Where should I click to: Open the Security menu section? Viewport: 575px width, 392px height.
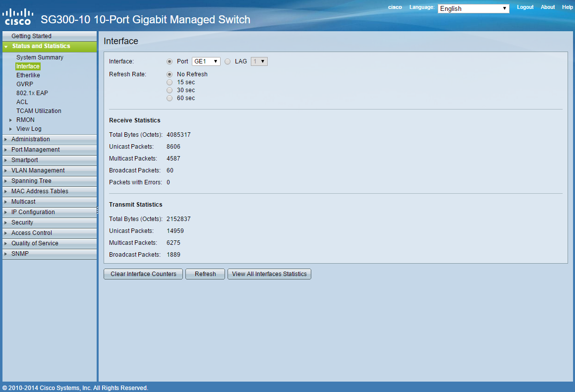click(50, 223)
